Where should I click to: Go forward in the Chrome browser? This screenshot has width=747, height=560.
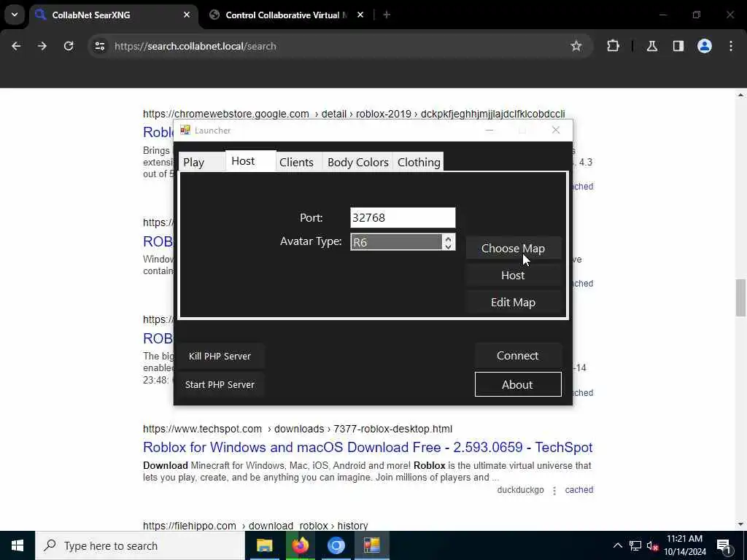pyautogui.click(x=42, y=46)
